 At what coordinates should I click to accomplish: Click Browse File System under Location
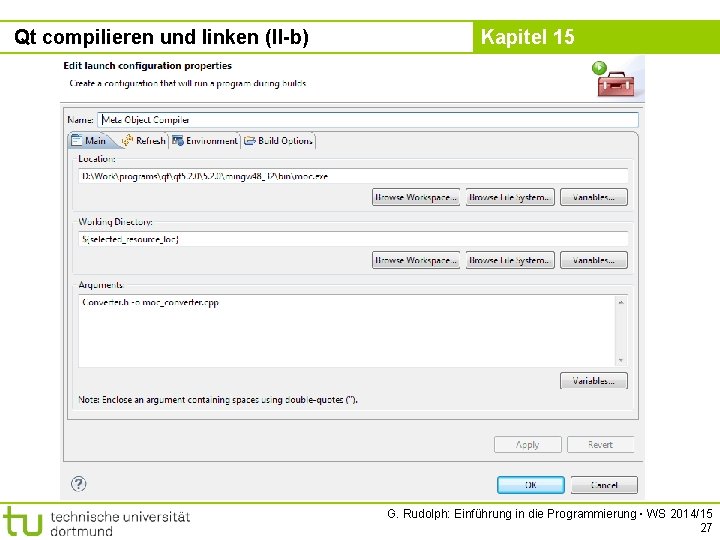[x=510, y=197]
